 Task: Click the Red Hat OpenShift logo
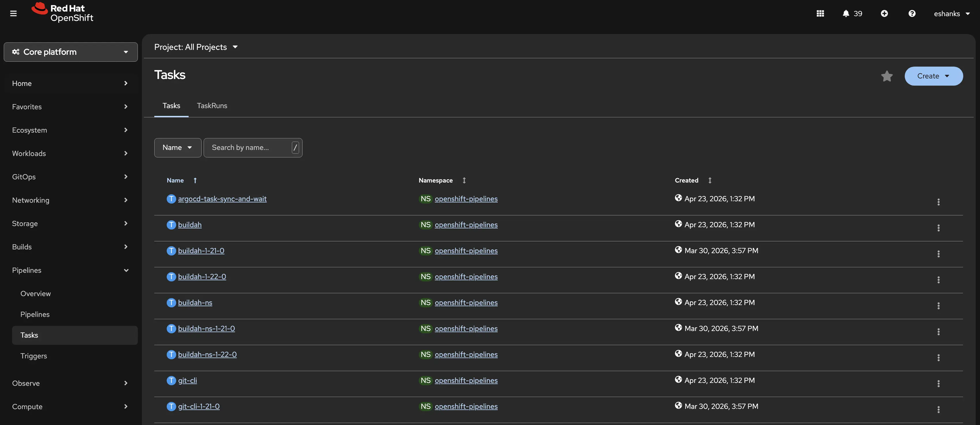tap(62, 13)
